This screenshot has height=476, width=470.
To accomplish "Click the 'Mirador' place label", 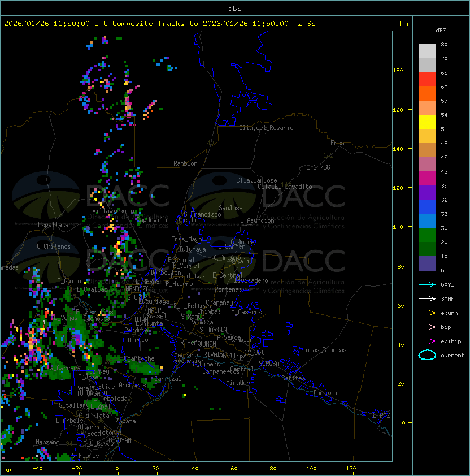I will coord(238,383).
